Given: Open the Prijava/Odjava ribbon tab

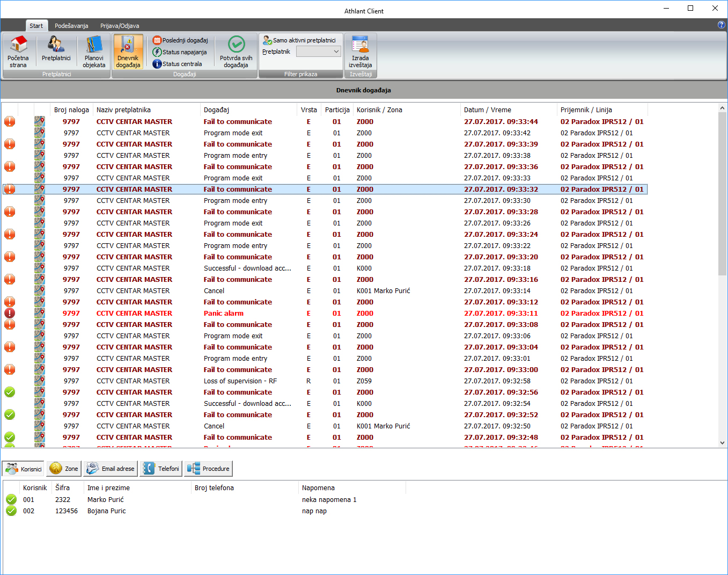Looking at the screenshot, I should 120,26.
